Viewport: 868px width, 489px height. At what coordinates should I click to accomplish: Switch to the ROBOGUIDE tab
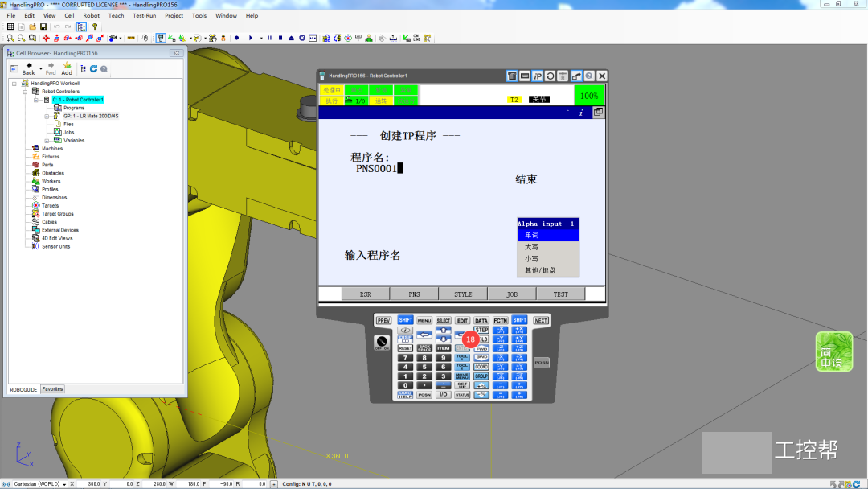(x=23, y=390)
